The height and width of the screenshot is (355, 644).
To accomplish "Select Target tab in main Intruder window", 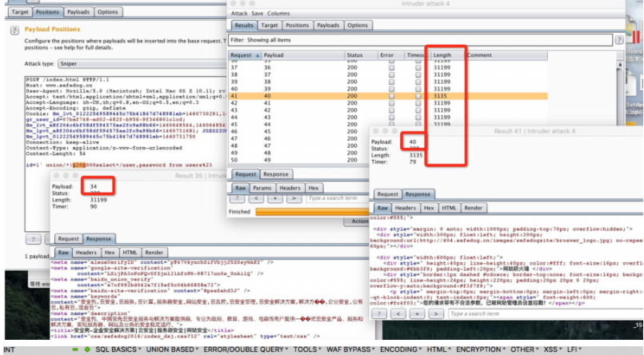I will pyautogui.click(x=20, y=12).
